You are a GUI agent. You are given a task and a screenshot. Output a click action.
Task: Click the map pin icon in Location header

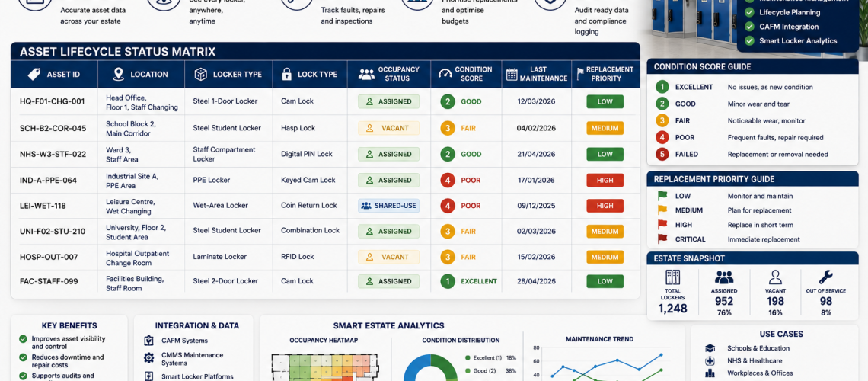118,74
